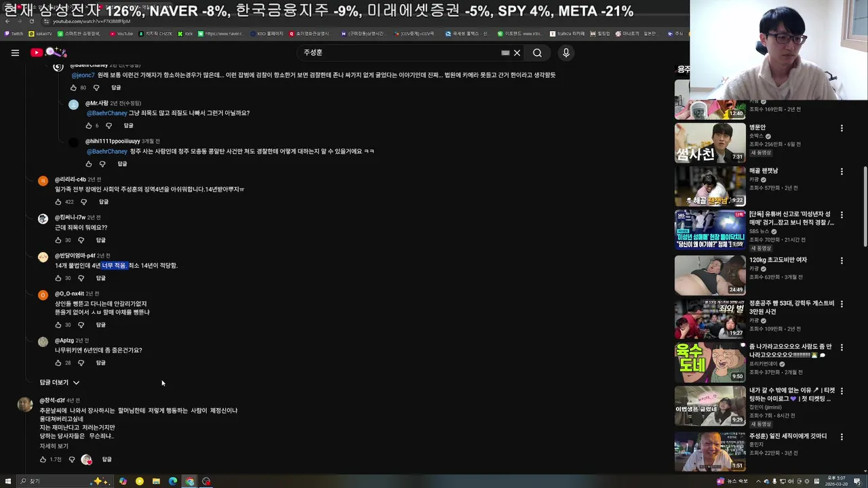This screenshot has height=488, width=868.
Task: Run the search with the magnifier button
Action: (537, 53)
